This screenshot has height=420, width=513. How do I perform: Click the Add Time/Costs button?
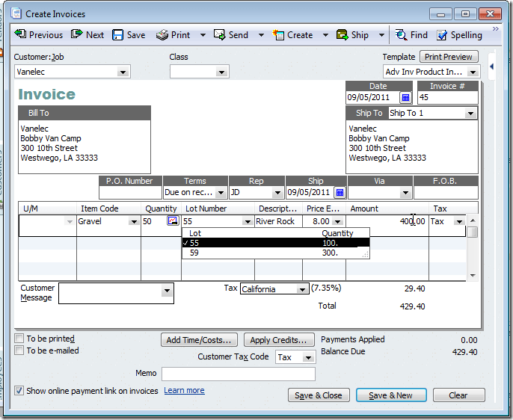(199, 340)
